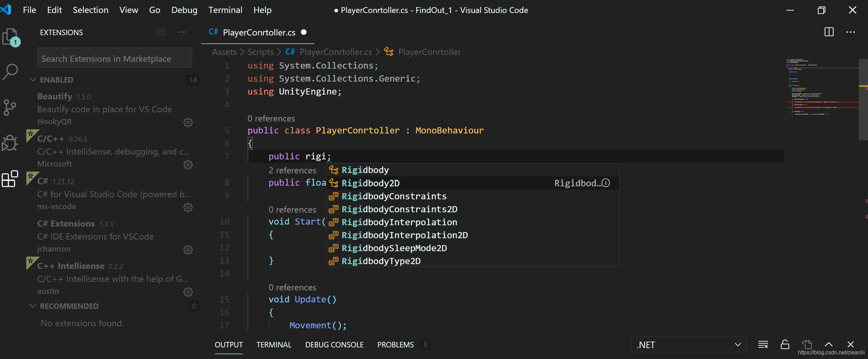Select RigidbodyType2D suggestion
Image resolution: width=868 pixels, height=359 pixels.
coord(473,261)
